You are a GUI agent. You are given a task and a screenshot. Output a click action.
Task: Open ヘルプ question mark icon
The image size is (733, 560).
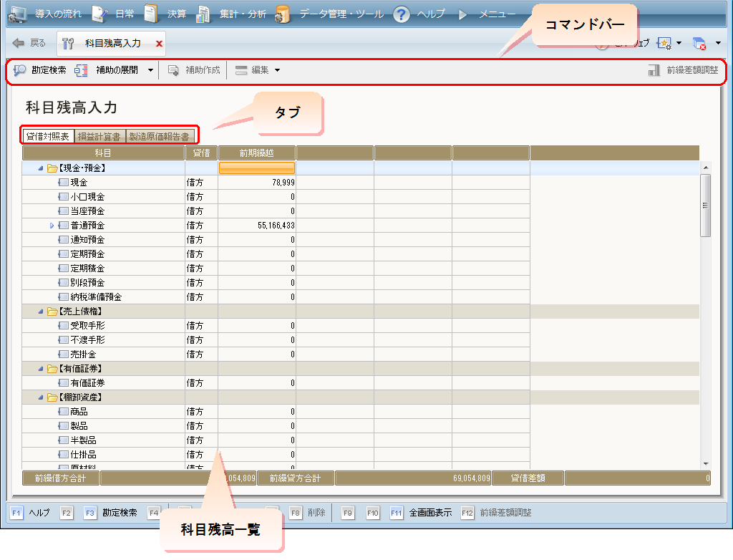click(x=402, y=13)
